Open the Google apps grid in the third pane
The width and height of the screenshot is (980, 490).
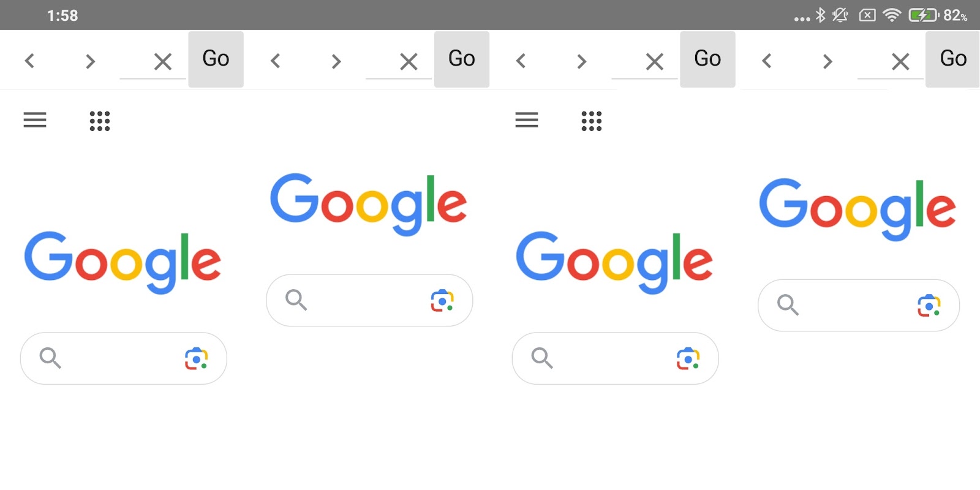pos(591,121)
